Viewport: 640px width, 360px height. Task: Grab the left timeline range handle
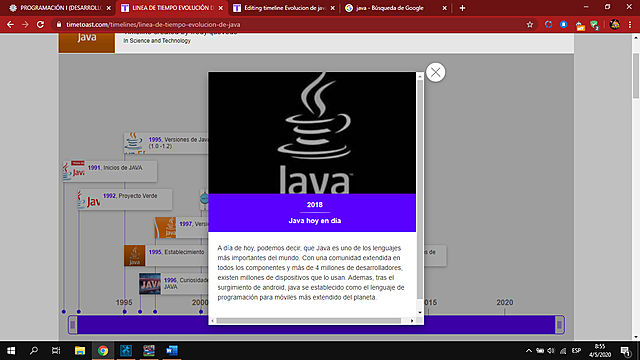point(73,324)
